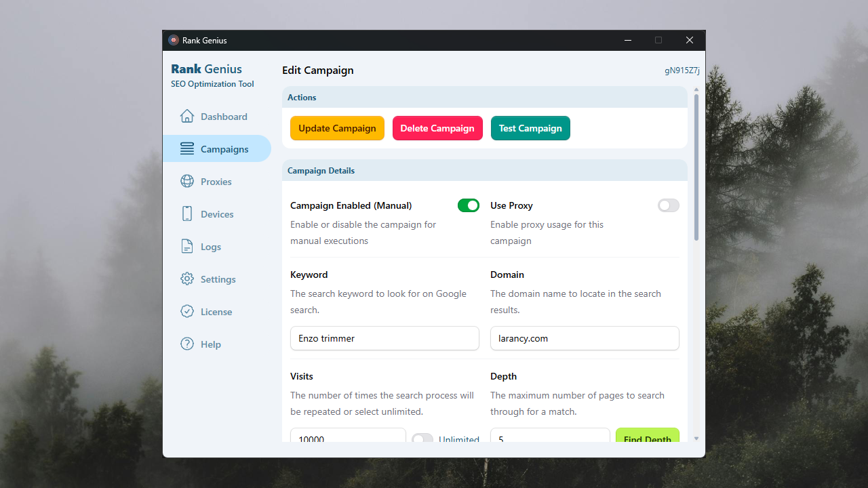Run Test Campaign
The image size is (868, 488).
[530, 128]
